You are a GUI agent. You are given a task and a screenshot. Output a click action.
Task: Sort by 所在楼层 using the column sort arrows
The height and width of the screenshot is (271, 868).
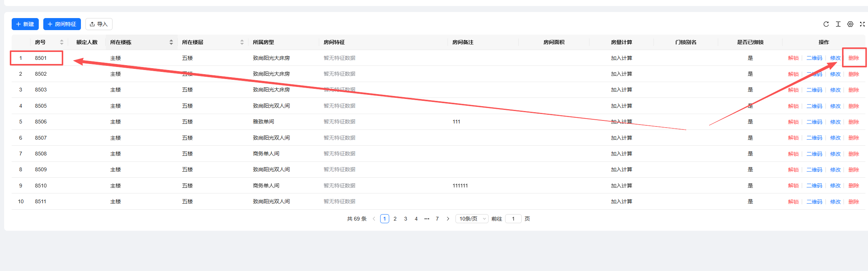(x=242, y=42)
